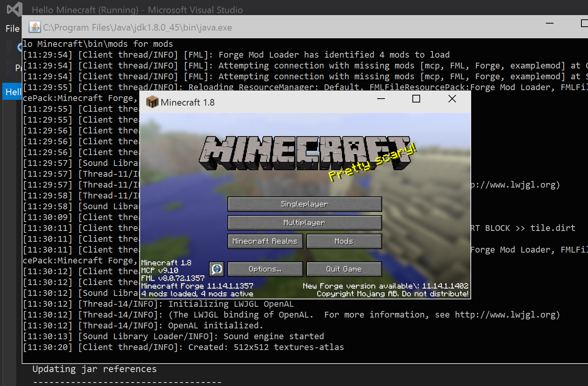This screenshot has height=386, width=588.
Task: Open Minecraft Options
Action: coord(265,269)
